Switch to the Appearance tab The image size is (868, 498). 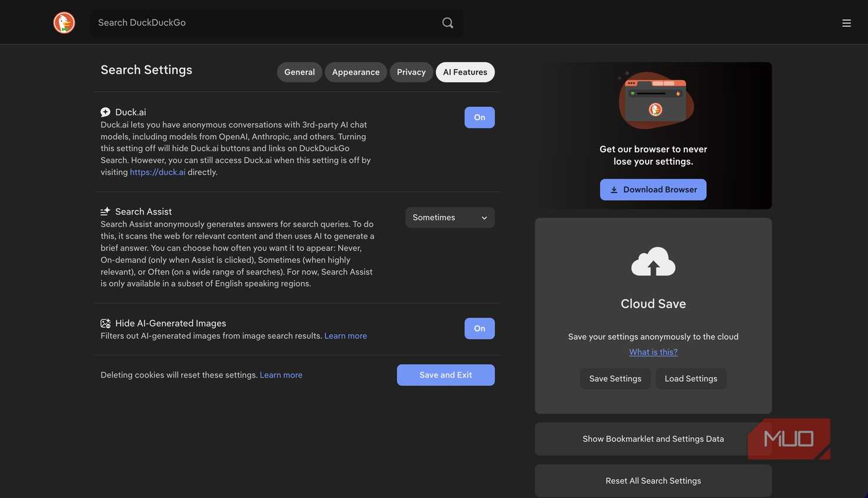point(356,72)
